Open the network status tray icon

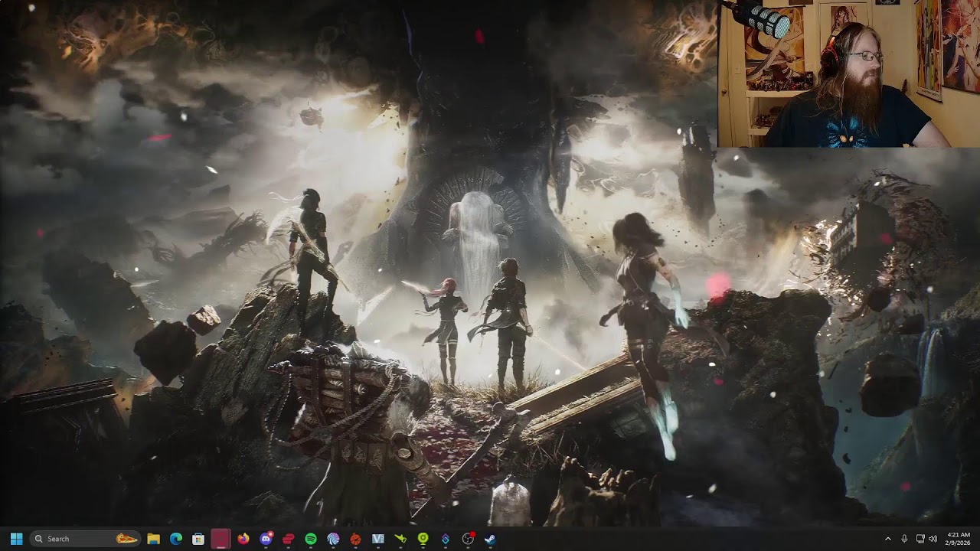pos(920,539)
